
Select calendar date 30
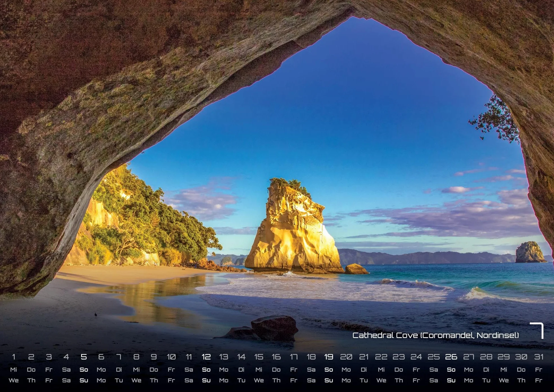point(521,357)
